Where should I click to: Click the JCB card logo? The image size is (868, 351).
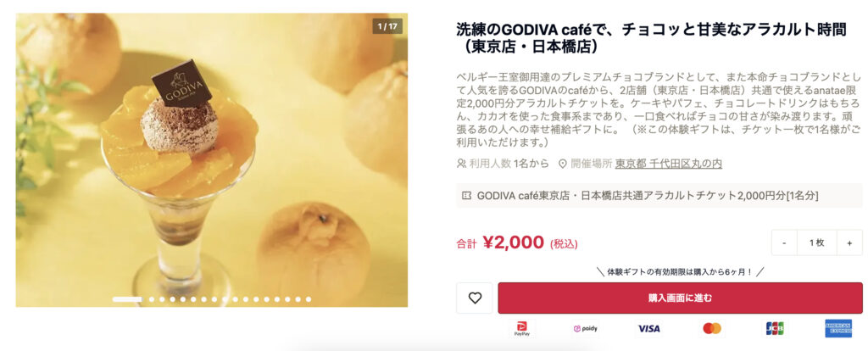tap(775, 329)
